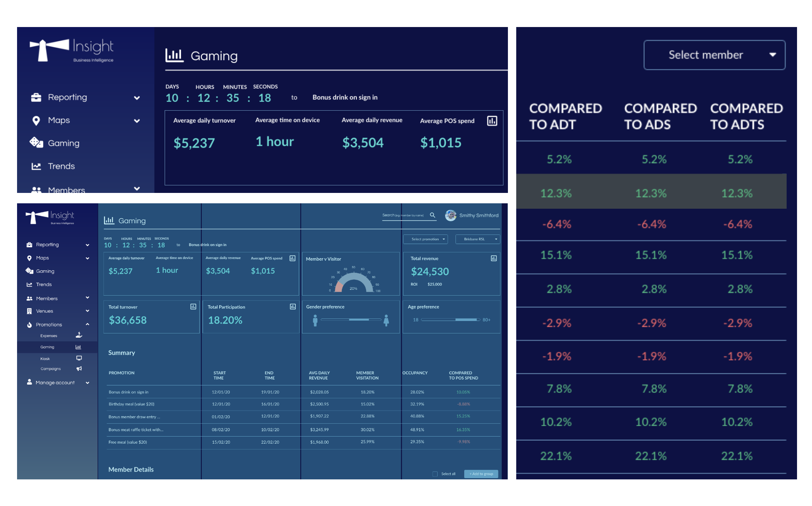Click the Smithy Smithford profile avatar

tap(451, 215)
